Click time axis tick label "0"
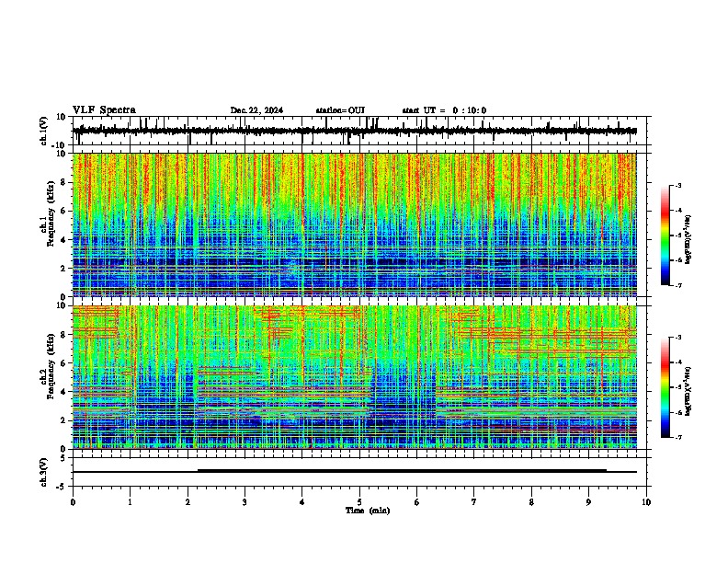The height and width of the screenshot is (563, 728). (73, 502)
